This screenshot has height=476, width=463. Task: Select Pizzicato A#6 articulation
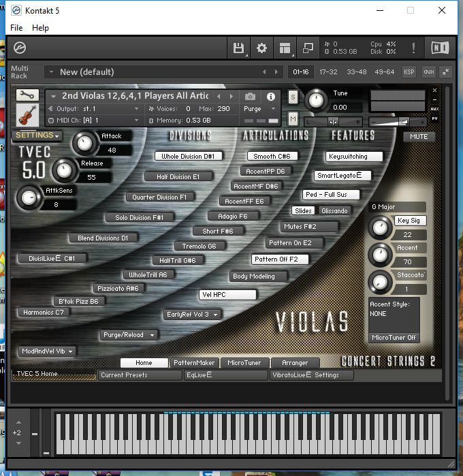click(118, 289)
